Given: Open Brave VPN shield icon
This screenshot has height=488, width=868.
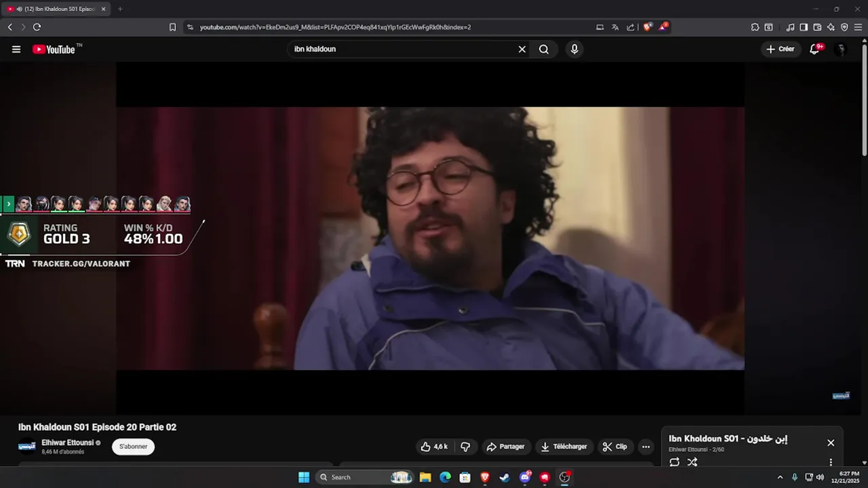Looking at the screenshot, I should click(x=844, y=27).
